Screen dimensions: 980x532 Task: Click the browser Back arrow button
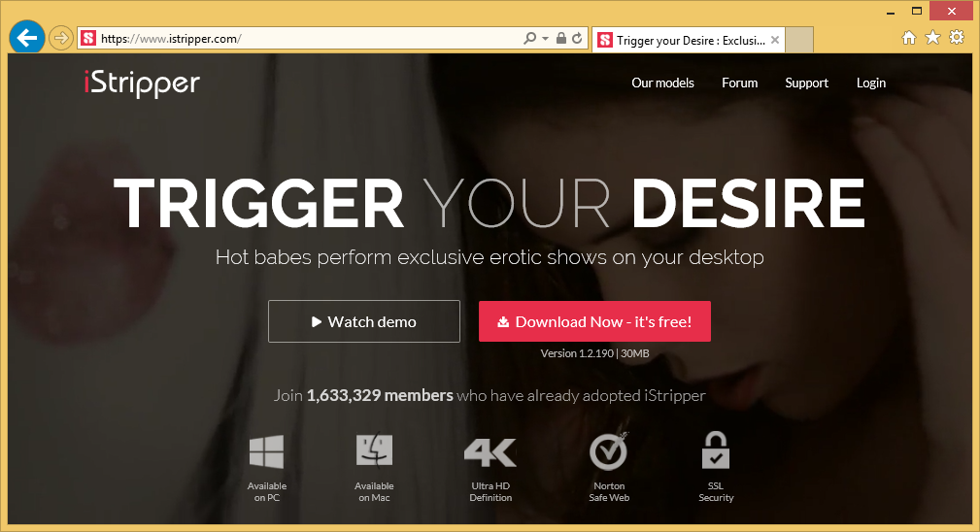[25, 38]
